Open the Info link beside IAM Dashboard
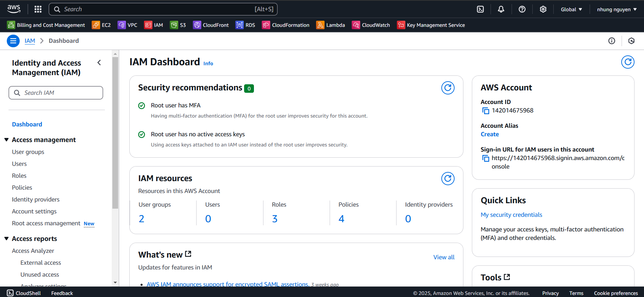 click(208, 64)
